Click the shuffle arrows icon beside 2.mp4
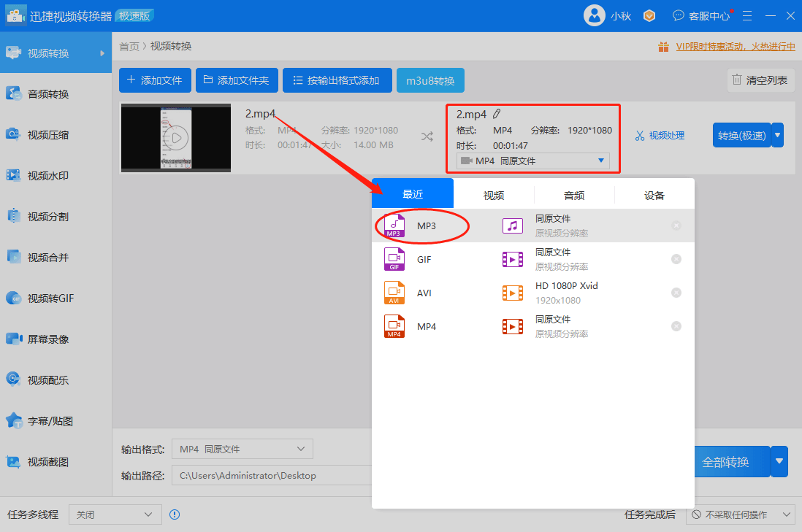Viewport: 802px width, 532px height. [x=427, y=136]
